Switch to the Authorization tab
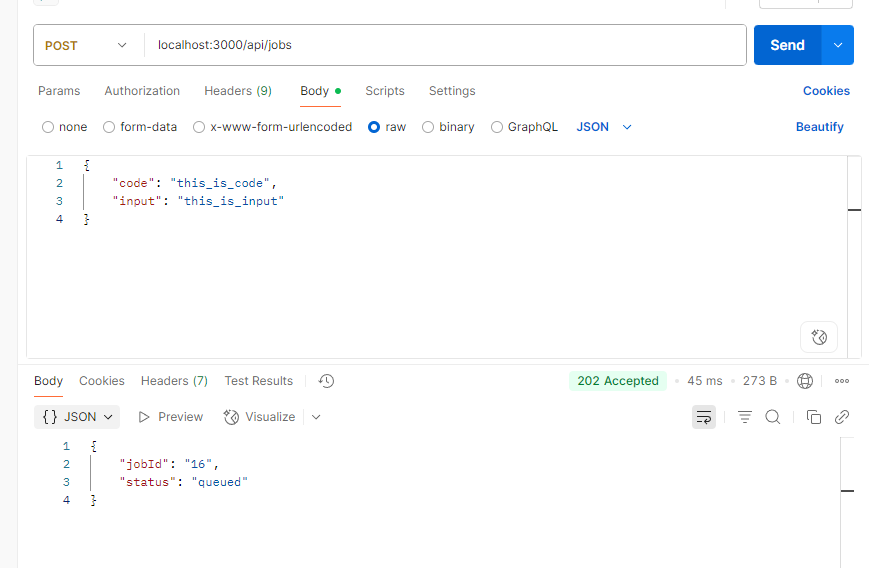Screen dimensions: 869x568 (x=142, y=91)
